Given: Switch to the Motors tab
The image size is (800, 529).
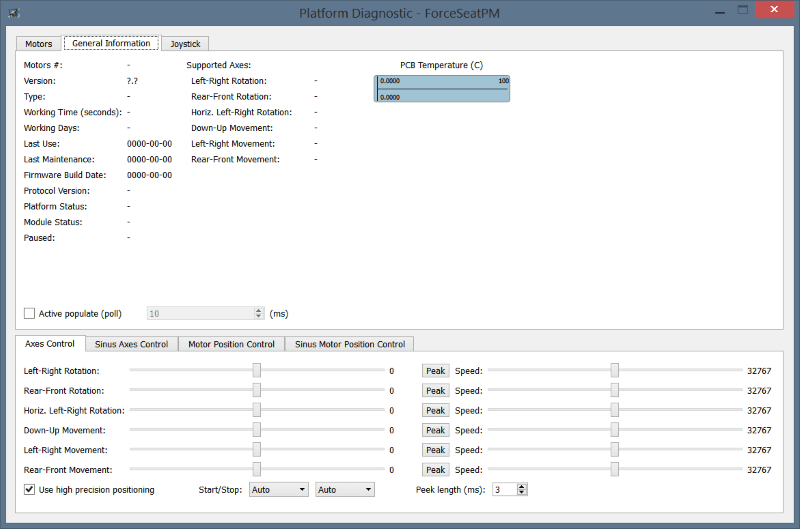Looking at the screenshot, I should coord(39,44).
